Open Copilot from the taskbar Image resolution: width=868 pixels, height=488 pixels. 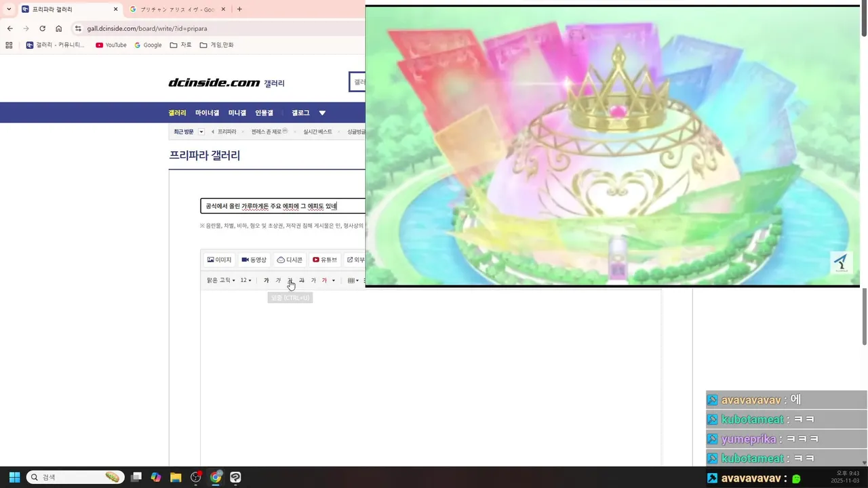click(156, 477)
